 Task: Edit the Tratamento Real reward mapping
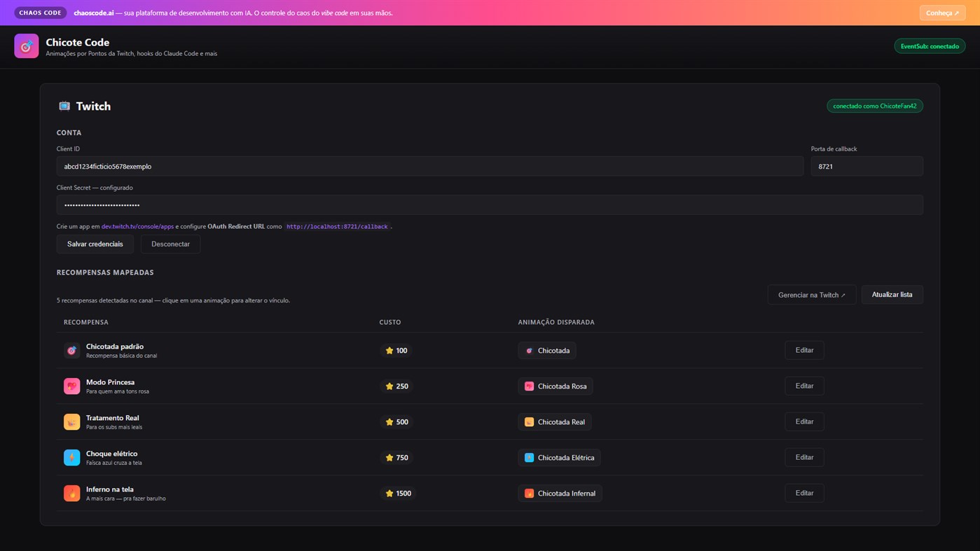pyautogui.click(x=804, y=421)
